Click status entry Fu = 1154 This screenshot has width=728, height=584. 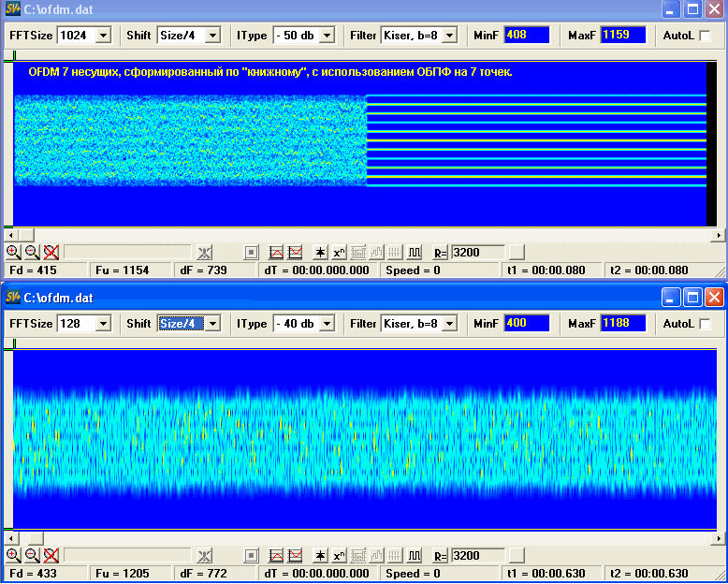130,270
